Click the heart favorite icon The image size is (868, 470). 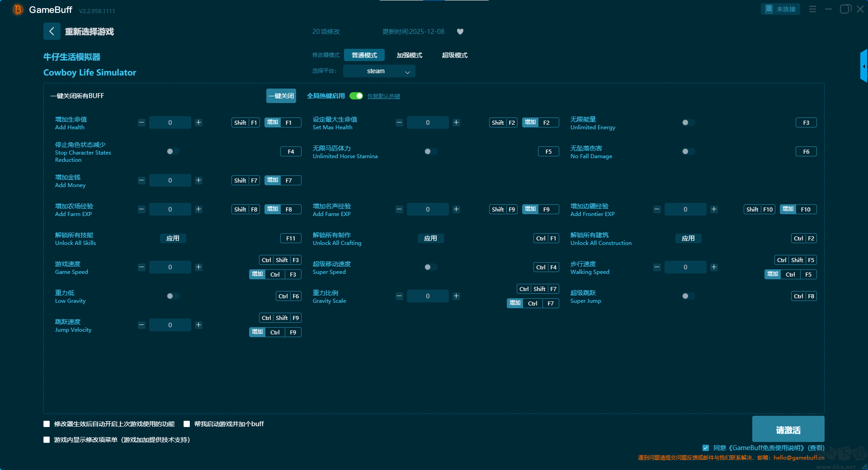tap(460, 32)
